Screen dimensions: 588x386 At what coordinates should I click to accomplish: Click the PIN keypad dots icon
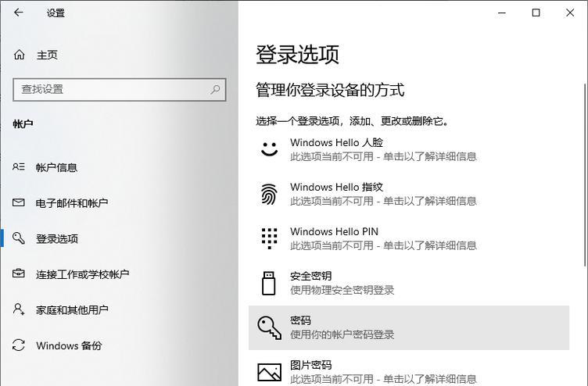(x=269, y=238)
